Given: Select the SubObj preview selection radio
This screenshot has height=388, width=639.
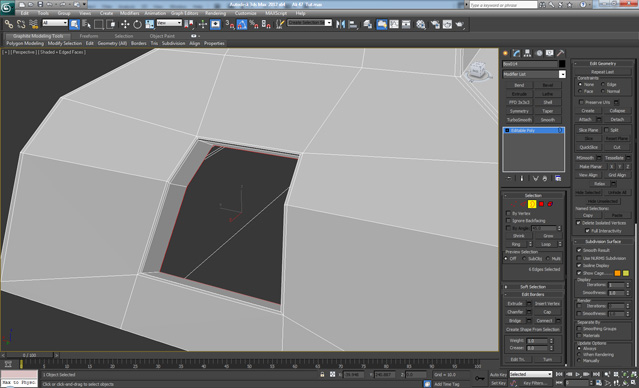Looking at the screenshot, I should point(524,258).
